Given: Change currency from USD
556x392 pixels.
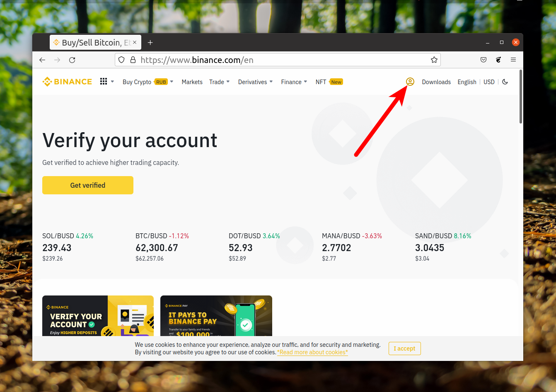Looking at the screenshot, I should pos(489,82).
